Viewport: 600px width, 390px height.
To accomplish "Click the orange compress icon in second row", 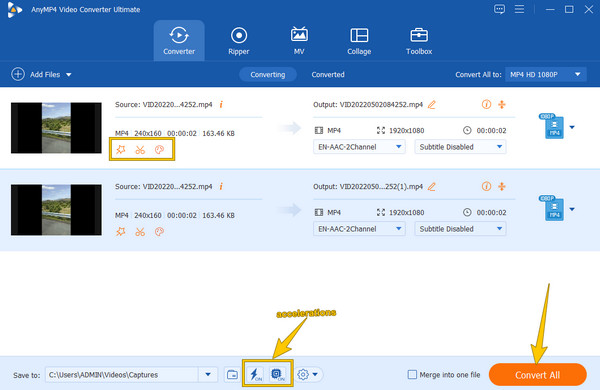I will [502, 186].
